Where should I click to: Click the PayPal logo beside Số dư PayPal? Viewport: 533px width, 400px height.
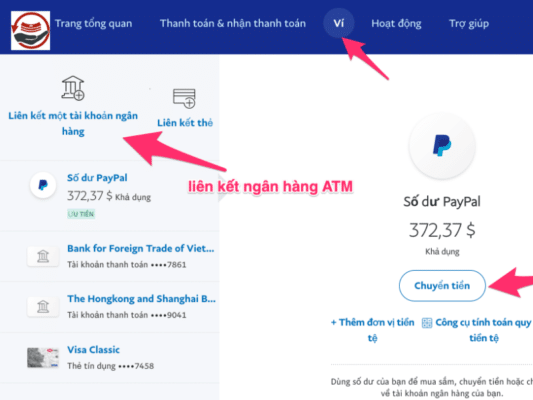point(43,185)
